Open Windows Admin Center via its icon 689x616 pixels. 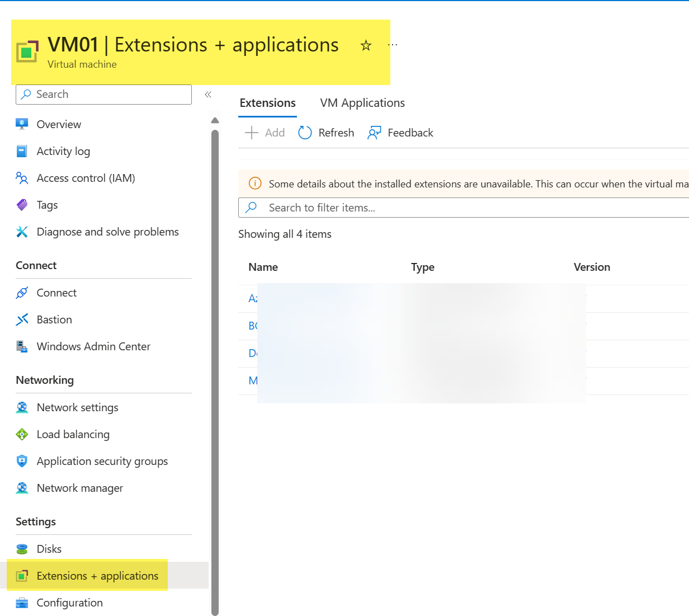click(x=22, y=346)
